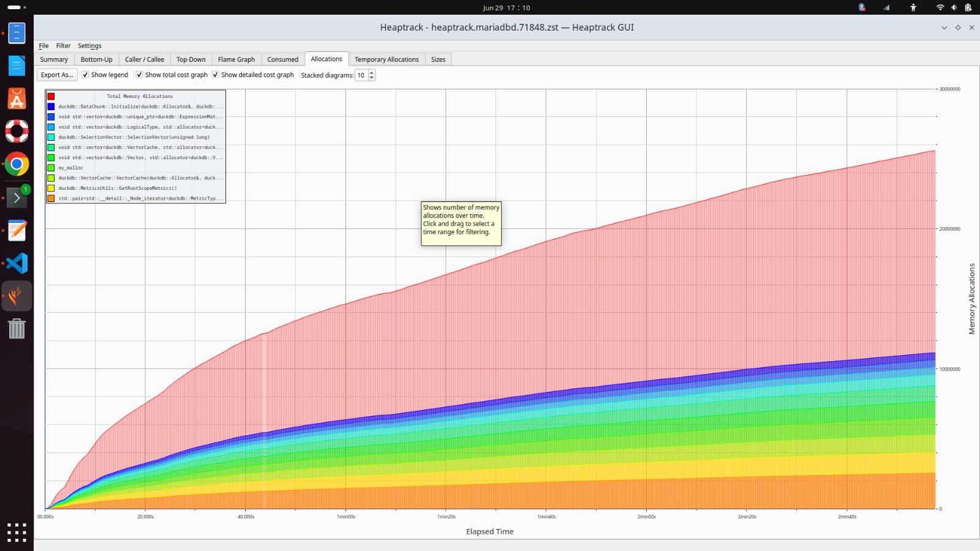The width and height of the screenshot is (980, 551).
Task: Click the battery status icon
Action: pyautogui.click(x=968, y=7)
